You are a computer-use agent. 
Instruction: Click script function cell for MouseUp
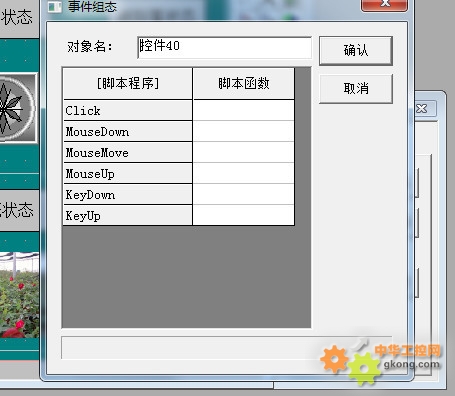pos(244,174)
